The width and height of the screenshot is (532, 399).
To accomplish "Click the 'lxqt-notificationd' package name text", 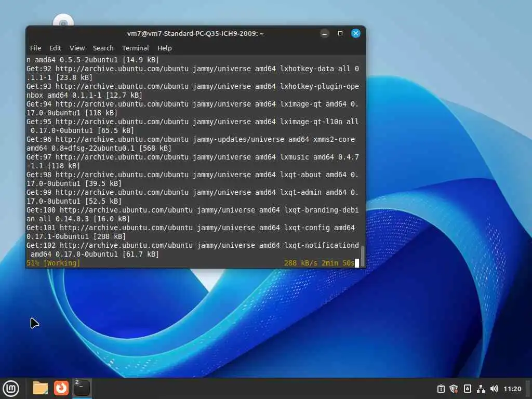I will click(321, 245).
